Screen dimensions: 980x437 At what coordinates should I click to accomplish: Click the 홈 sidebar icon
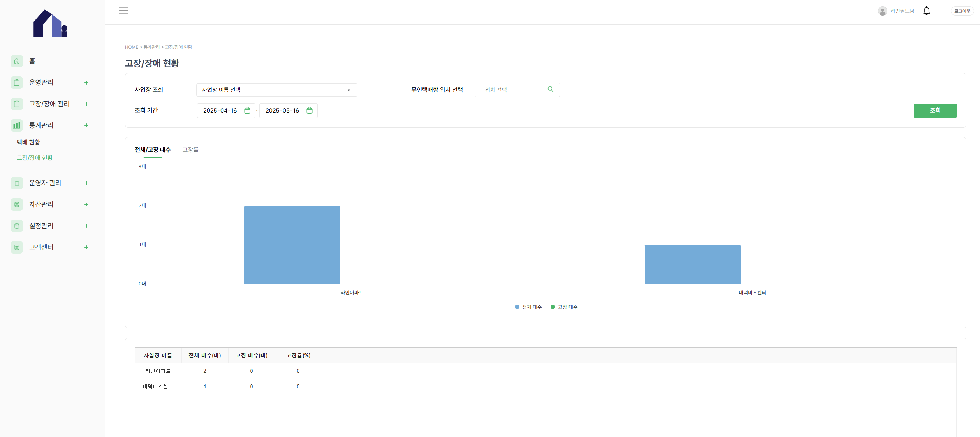17,61
